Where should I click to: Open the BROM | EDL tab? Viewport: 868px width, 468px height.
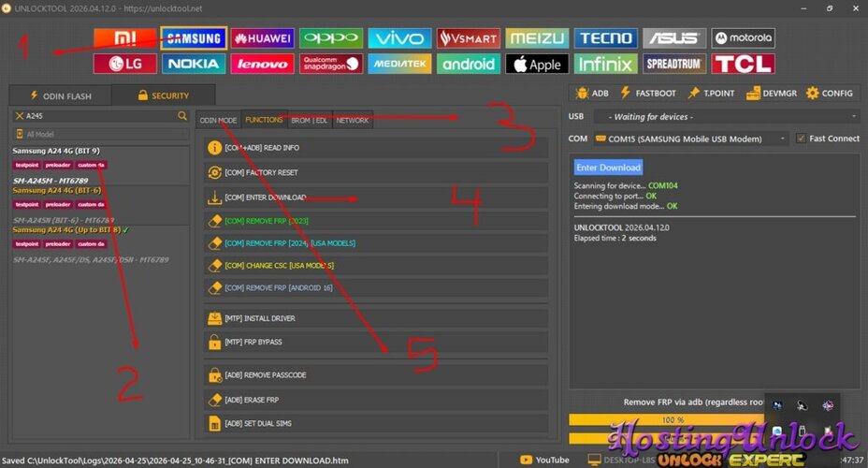point(310,120)
